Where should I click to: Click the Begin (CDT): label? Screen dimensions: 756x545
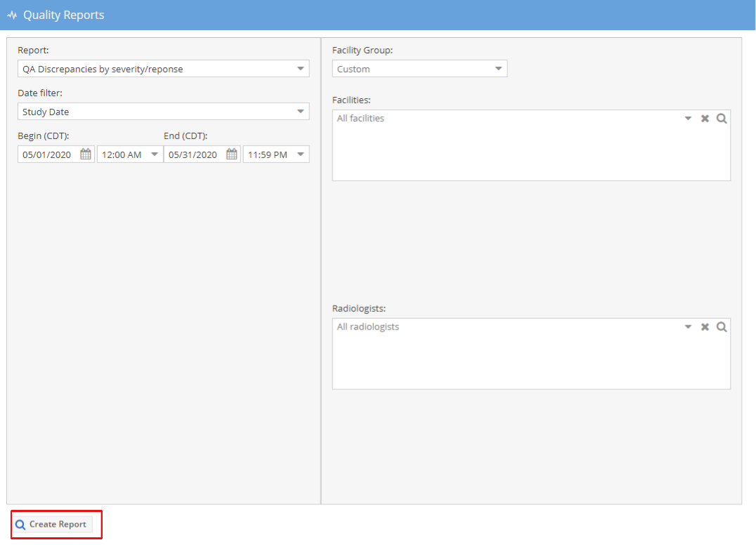click(x=44, y=136)
